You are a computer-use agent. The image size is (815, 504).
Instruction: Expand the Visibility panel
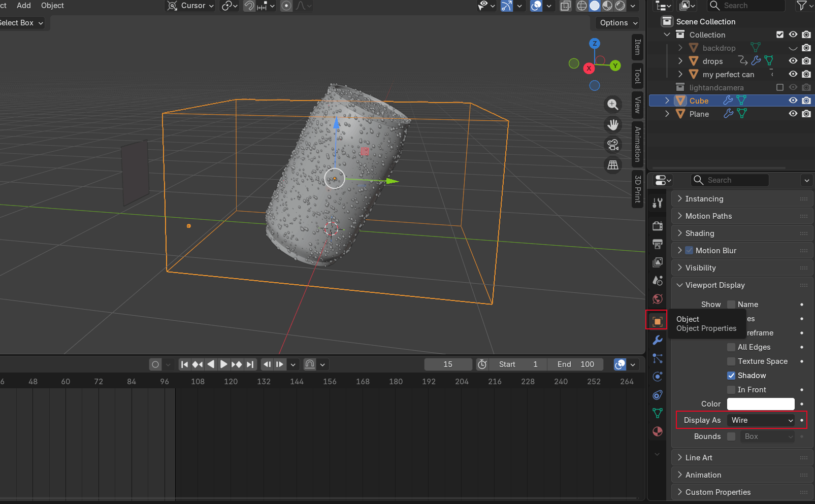click(x=742, y=268)
